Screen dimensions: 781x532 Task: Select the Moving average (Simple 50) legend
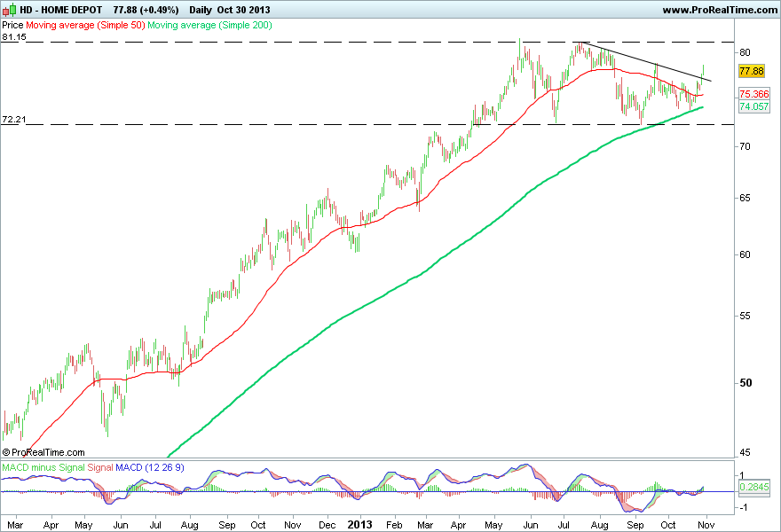coord(85,25)
